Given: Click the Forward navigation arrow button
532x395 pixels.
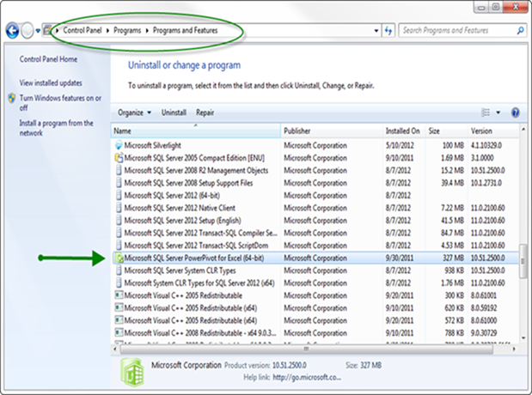Looking at the screenshot, I should 28,31.
